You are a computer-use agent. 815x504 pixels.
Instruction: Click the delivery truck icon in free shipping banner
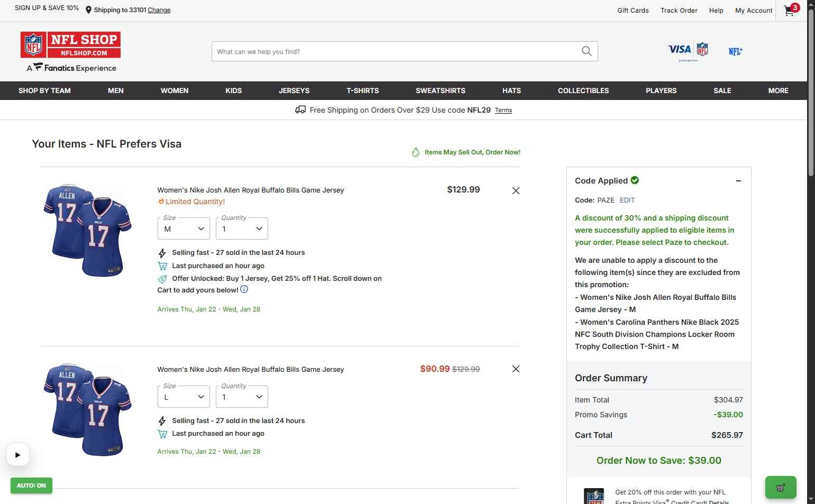coord(300,109)
